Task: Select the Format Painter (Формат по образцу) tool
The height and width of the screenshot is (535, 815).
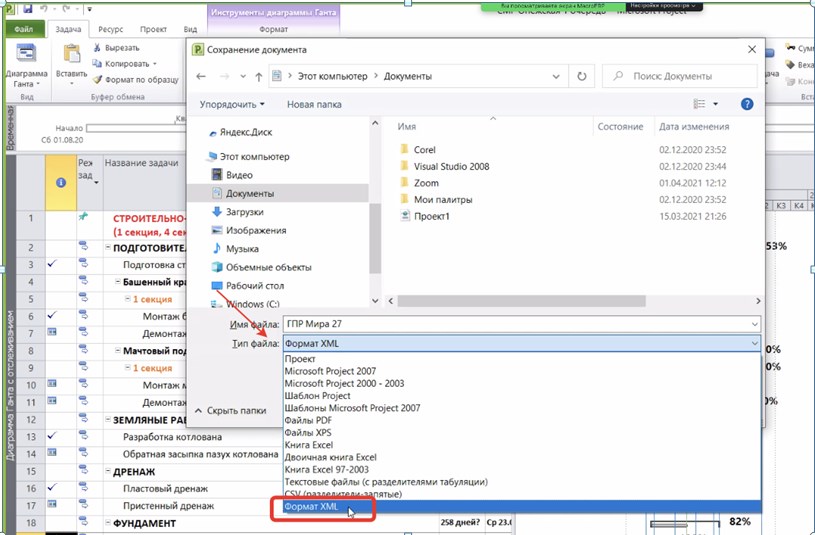Action: pyautogui.click(x=98, y=80)
